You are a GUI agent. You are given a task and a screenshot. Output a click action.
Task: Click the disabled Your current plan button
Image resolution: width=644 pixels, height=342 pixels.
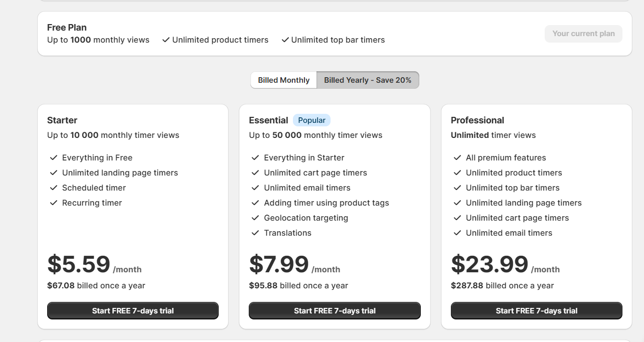tap(583, 34)
